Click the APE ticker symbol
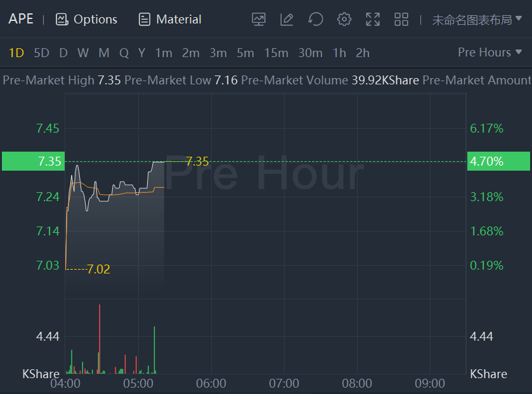 click(21, 18)
